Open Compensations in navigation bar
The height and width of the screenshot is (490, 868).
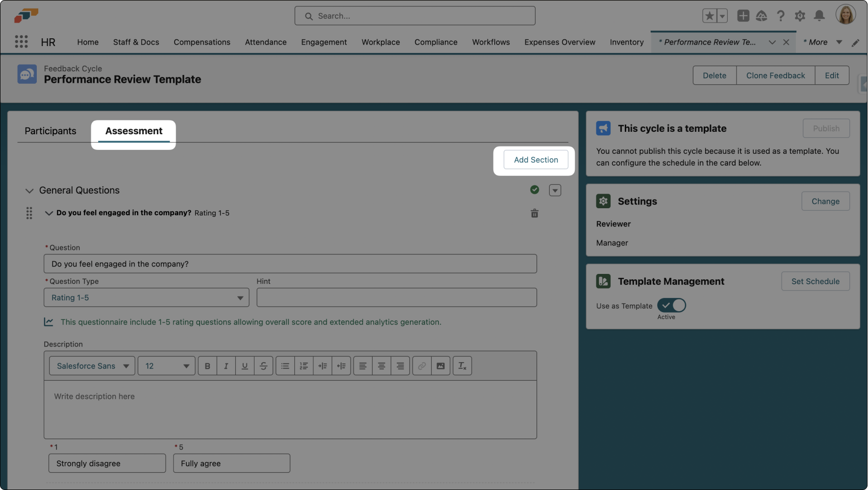coord(202,42)
